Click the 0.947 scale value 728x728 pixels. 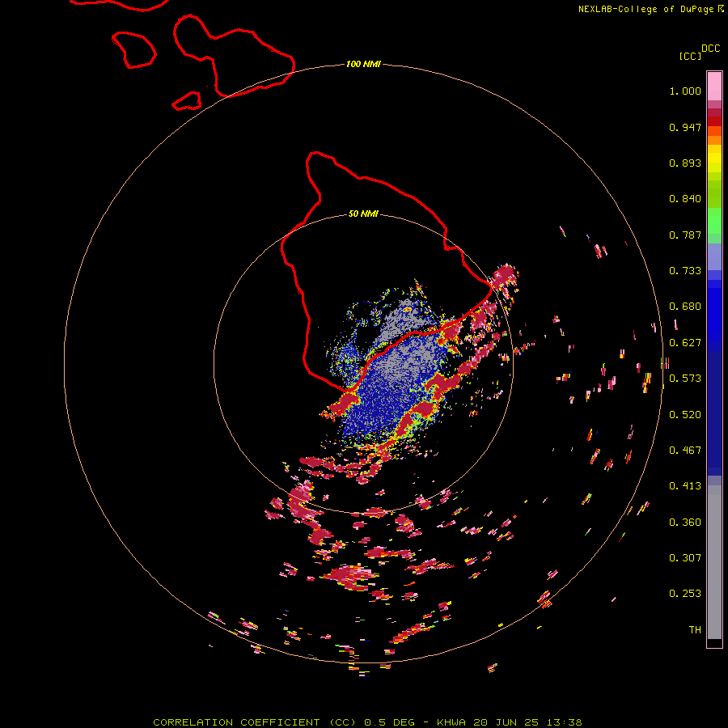click(685, 127)
